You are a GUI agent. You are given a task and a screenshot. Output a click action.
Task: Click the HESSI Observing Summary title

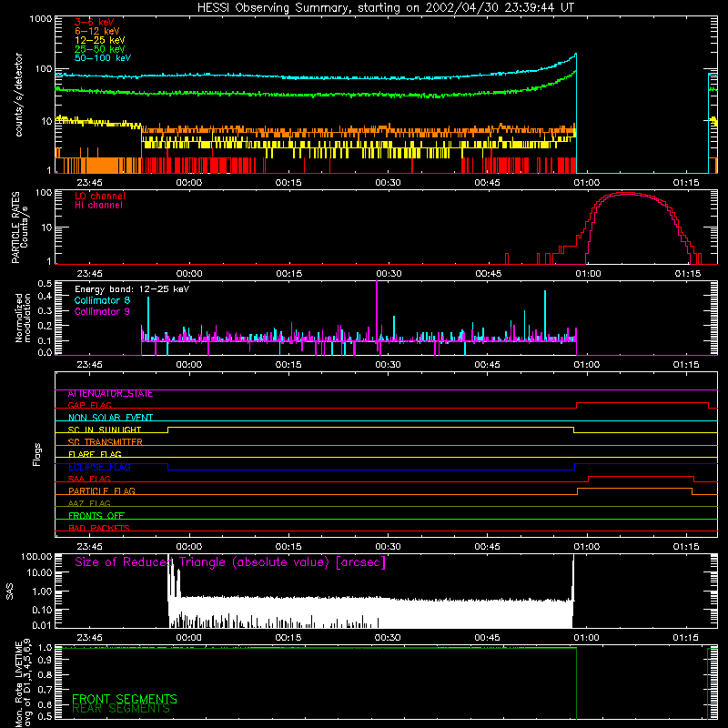pos(386,8)
